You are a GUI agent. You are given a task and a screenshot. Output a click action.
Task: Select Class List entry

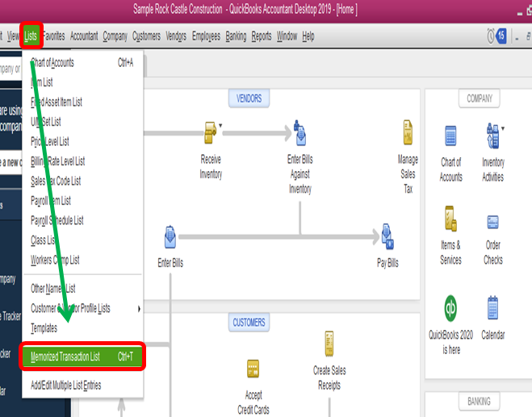(82, 240)
